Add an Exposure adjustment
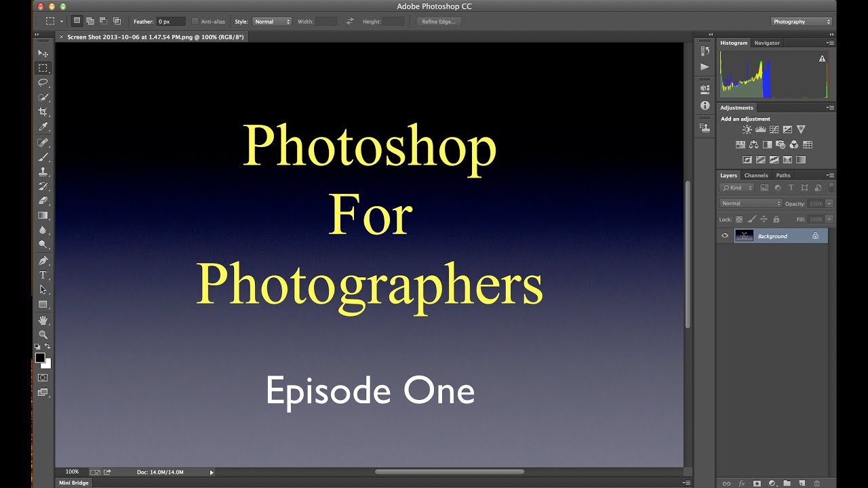868x488 pixels. click(x=787, y=129)
